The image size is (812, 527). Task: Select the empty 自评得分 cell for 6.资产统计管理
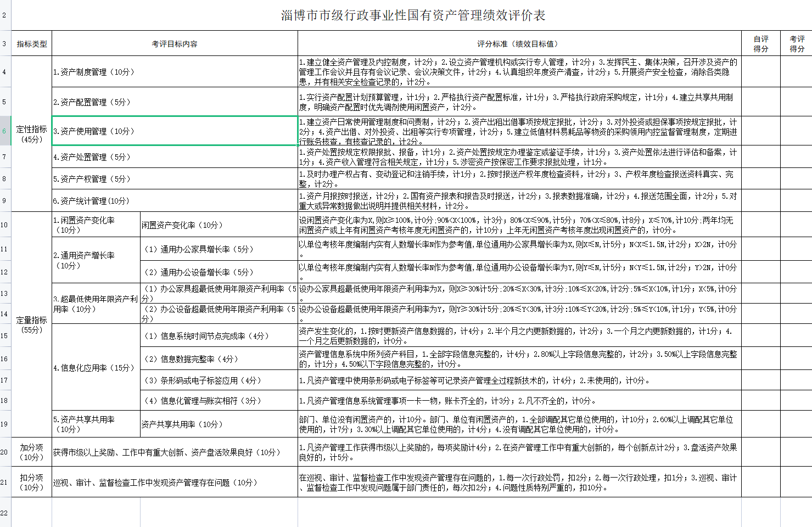(x=761, y=200)
